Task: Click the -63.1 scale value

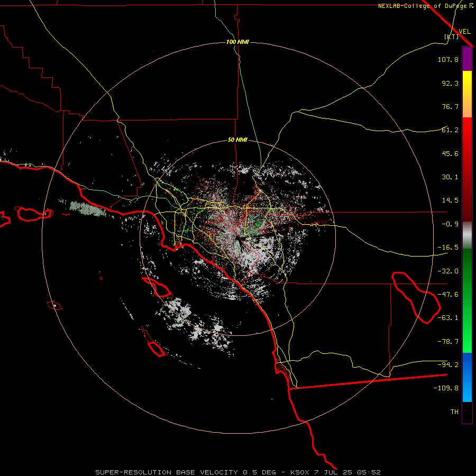Action: (x=448, y=318)
